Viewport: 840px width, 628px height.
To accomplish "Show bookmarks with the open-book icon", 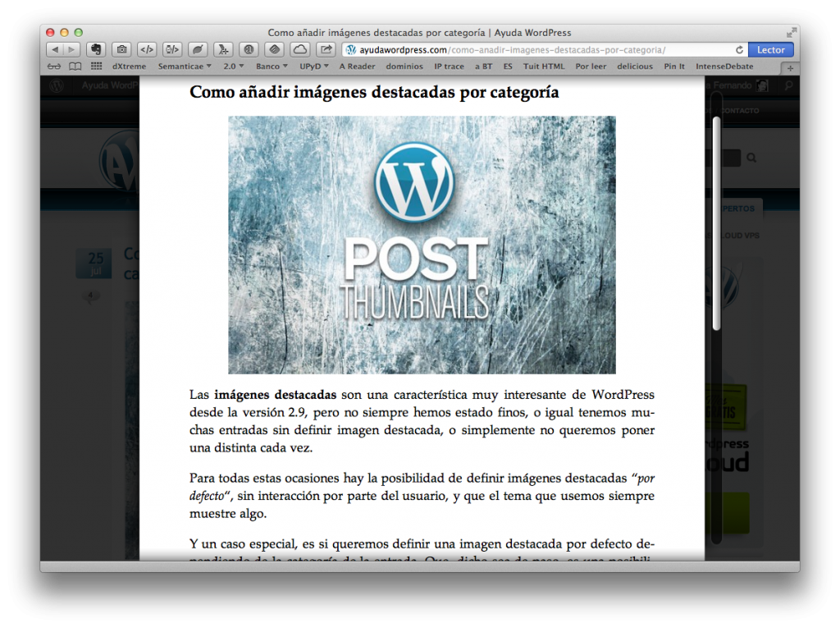I will 75,66.
